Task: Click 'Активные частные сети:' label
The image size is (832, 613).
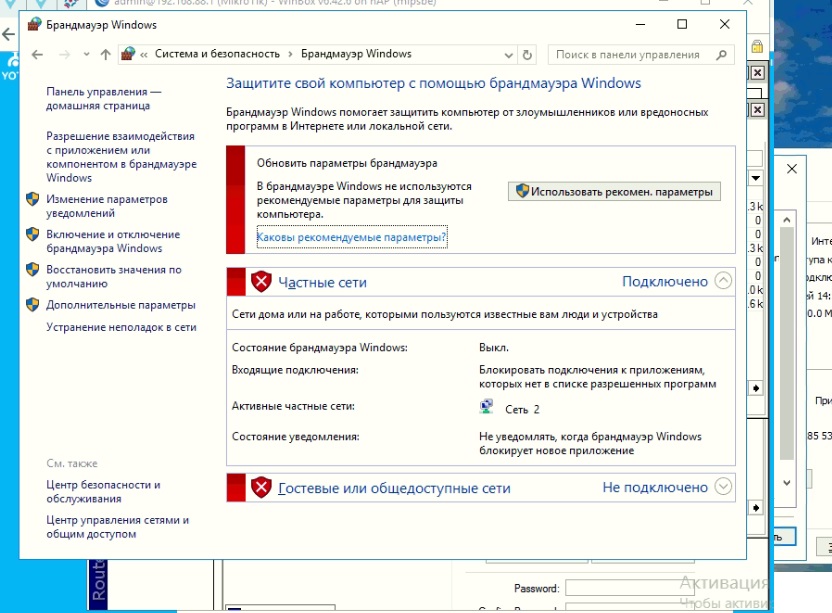Action: (x=293, y=406)
